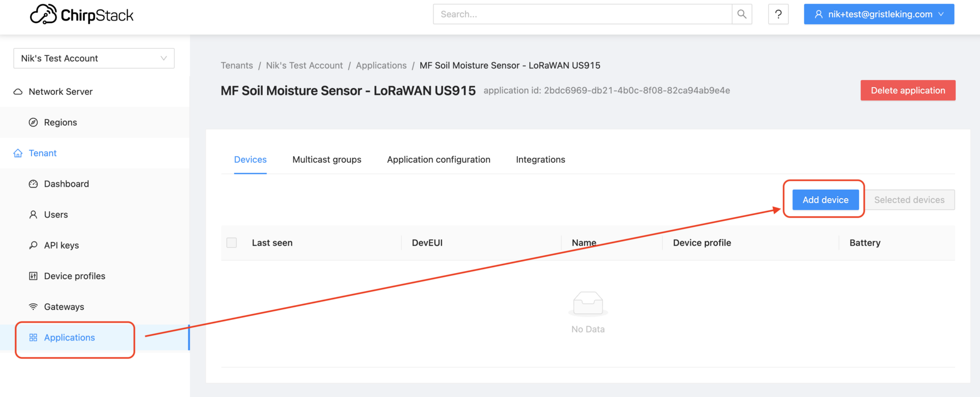Go to the Integrations tab
The width and height of the screenshot is (980, 397).
click(x=540, y=159)
